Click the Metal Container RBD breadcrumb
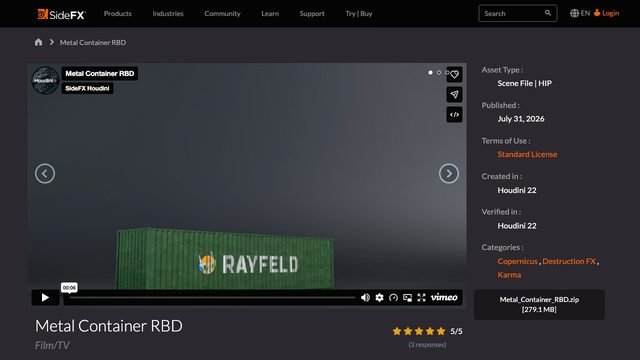The height and width of the screenshot is (360, 640). coord(93,42)
